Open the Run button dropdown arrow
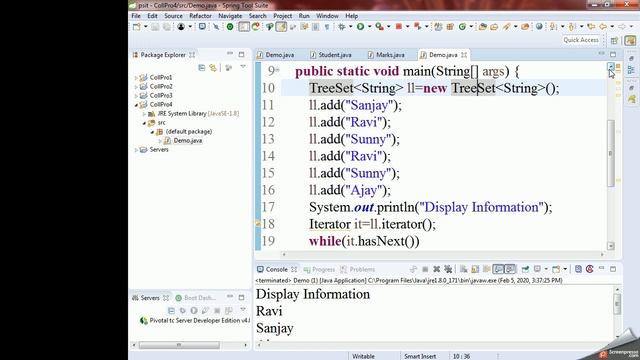Viewport: 640px width, 360px height. 369,27
